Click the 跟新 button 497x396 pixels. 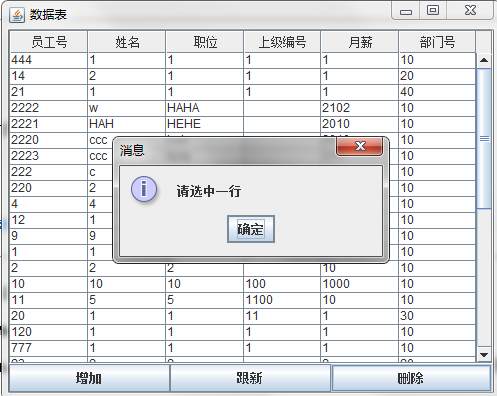coord(250,378)
